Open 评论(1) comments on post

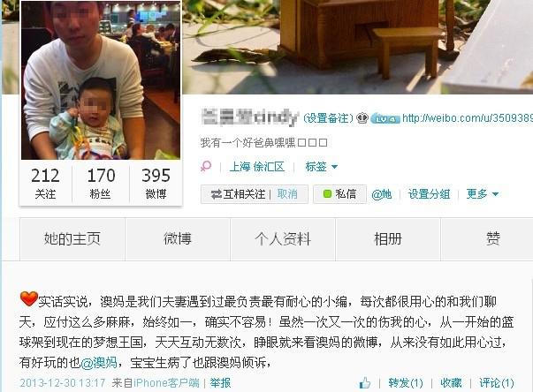pyautogui.click(x=496, y=383)
